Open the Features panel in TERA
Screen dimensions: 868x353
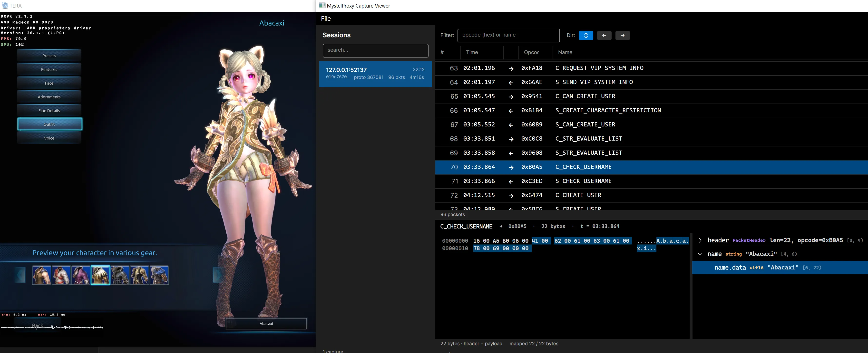[x=49, y=69]
